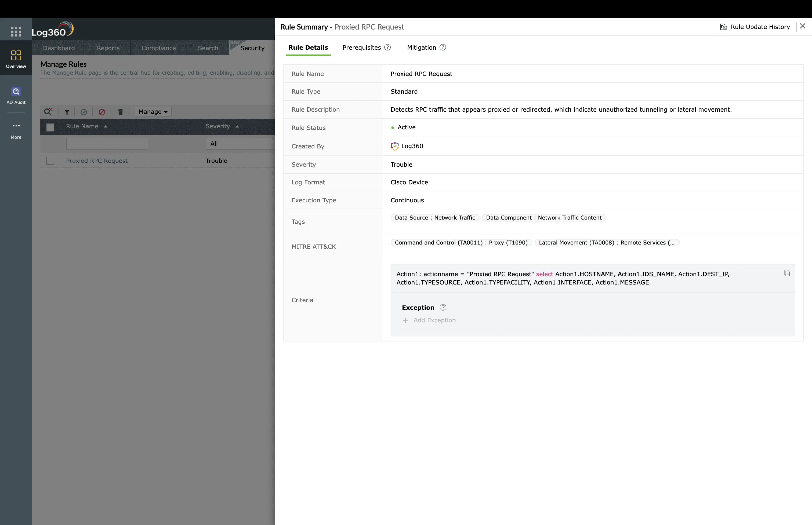Click the Rule Update History icon
This screenshot has width=812, height=525.
click(723, 27)
